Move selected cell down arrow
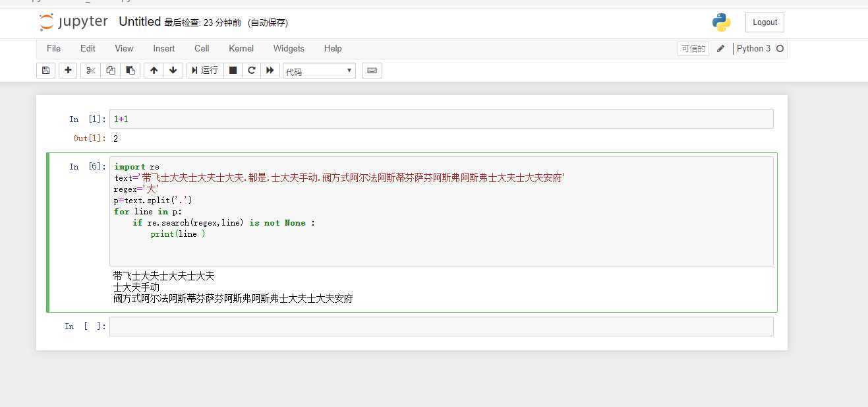The image size is (868, 407). [x=173, y=71]
